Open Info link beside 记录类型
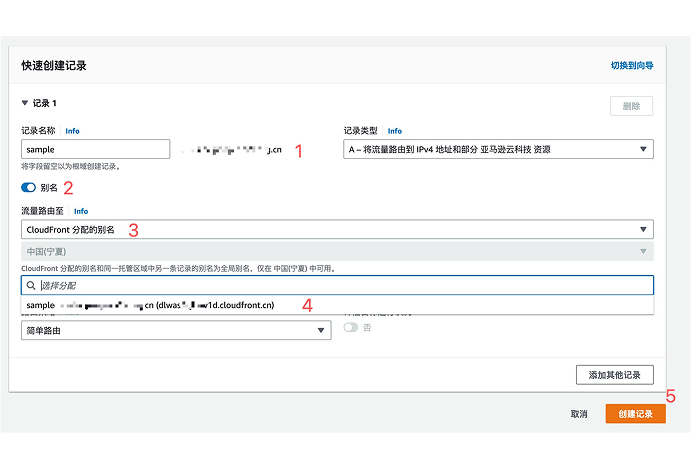 point(394,131)
